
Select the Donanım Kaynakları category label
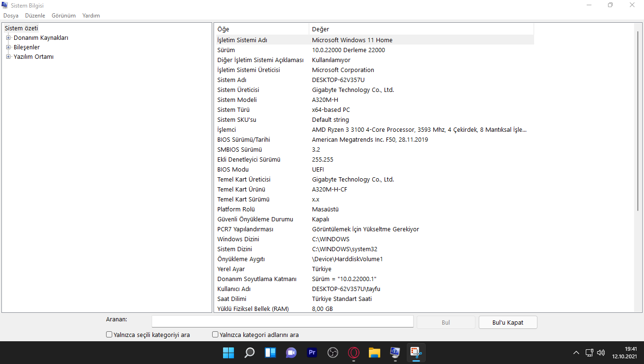point(41,38)
